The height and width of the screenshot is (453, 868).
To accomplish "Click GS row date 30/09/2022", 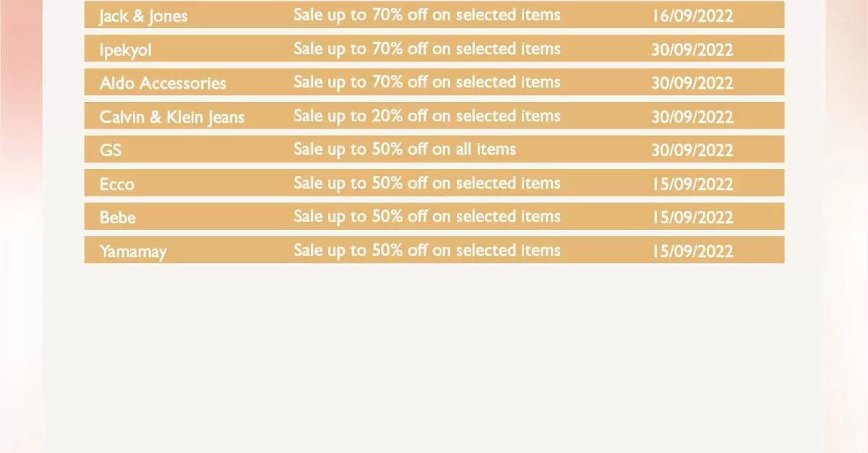I will coord(692,150).
